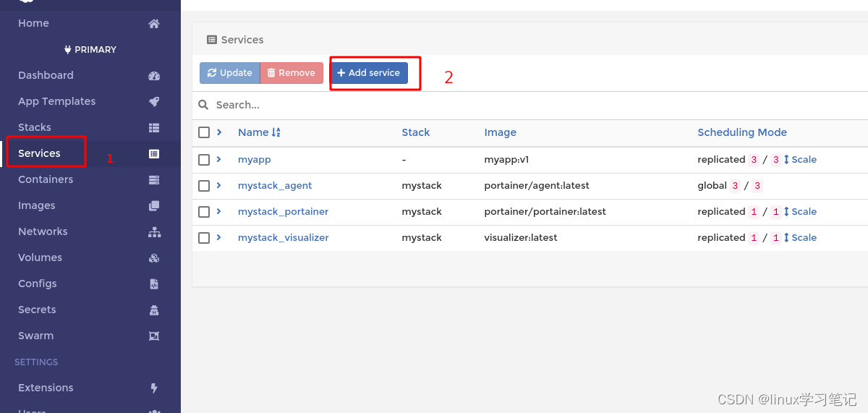Click the Add service button
868x413 pixels.
coord(369,73)
